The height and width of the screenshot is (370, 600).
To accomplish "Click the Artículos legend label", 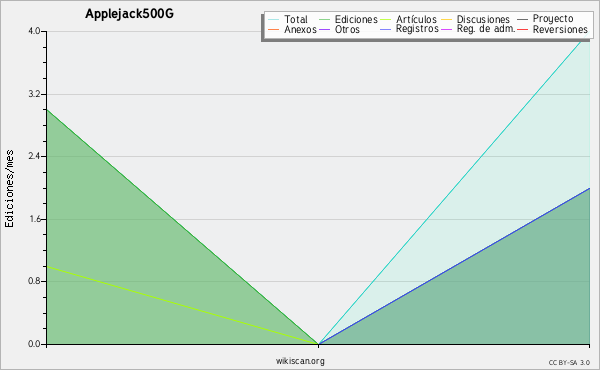I will tap(416, 19).
